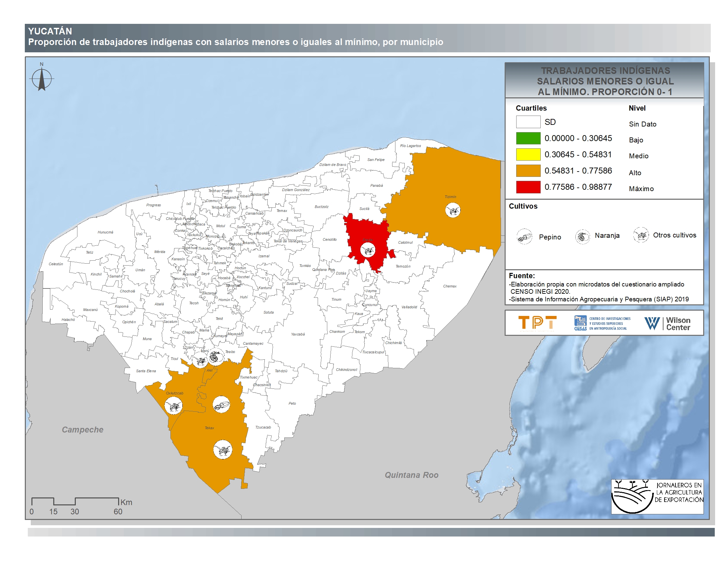Click the yellow Medio legend swatch
The image size is (728, 563).
(x=528, y=154)
